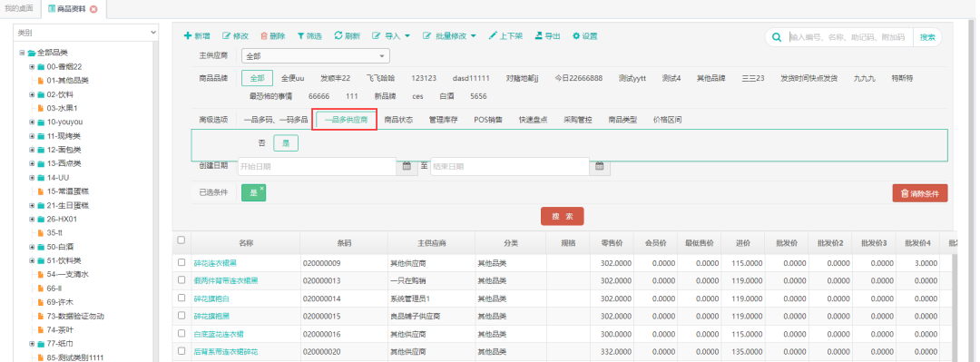Image resolution: width=980 pixels, height=362 pixels.
Task: Open the 主供应商 dropdown
Action: click(316, 56)
